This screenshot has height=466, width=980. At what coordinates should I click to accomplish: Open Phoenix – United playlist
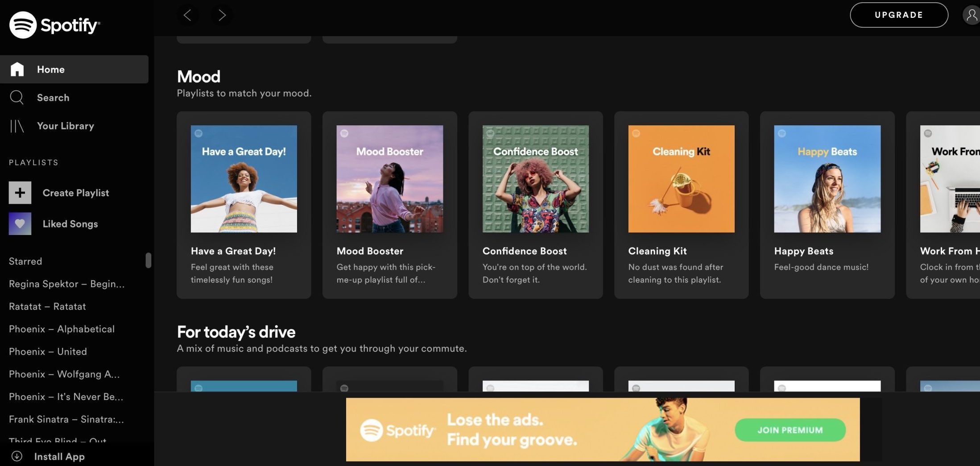pyautogui.click(x=48, y=351)
